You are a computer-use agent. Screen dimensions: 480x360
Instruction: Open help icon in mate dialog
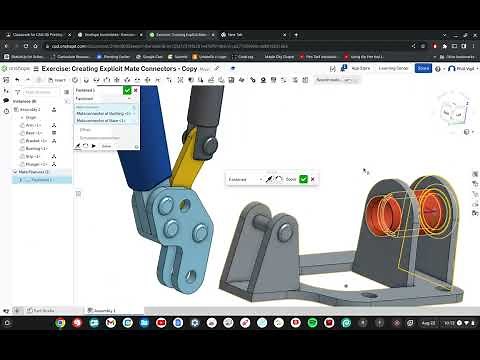point(136,147)
